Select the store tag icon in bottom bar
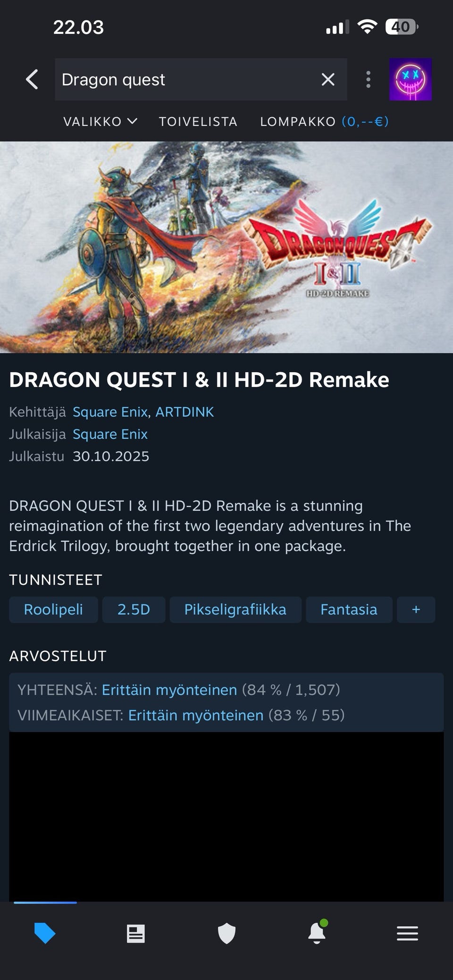The height and width of the screenshot is (980, 453). 45,933
